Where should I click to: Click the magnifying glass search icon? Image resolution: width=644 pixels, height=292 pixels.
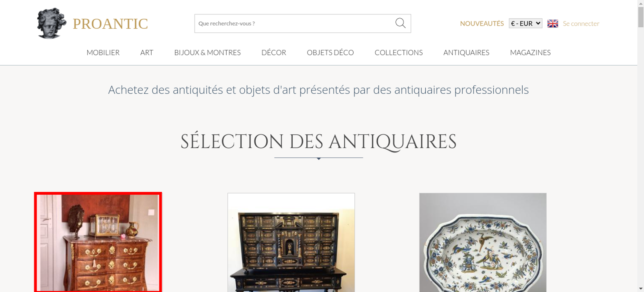(400, 23)
